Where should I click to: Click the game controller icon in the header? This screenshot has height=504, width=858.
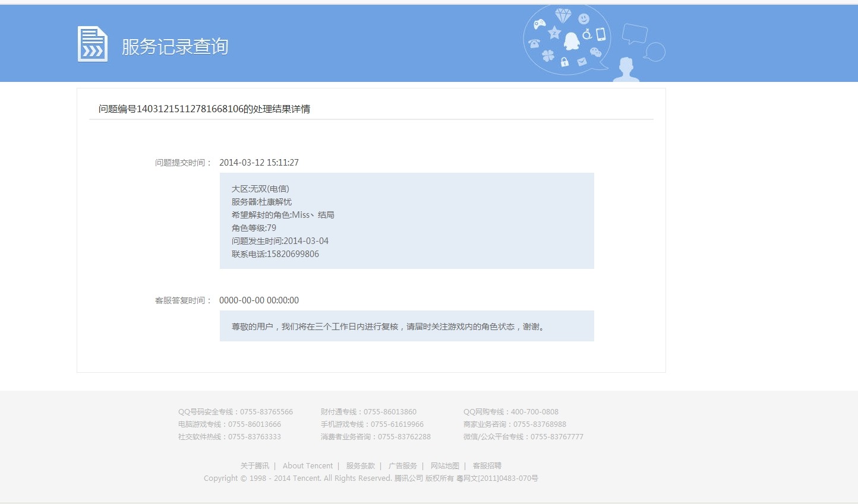tap(539, 24)
